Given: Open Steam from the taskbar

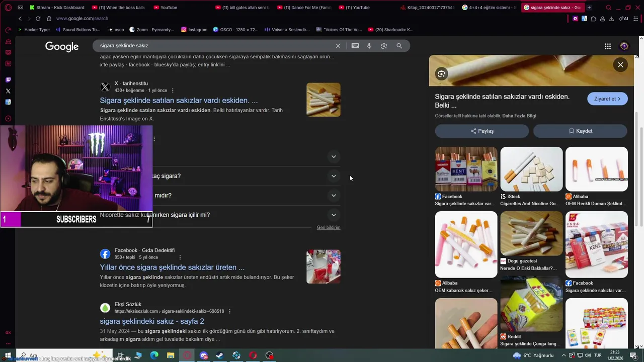Looking at the screenshot, I should click(220, 355).
